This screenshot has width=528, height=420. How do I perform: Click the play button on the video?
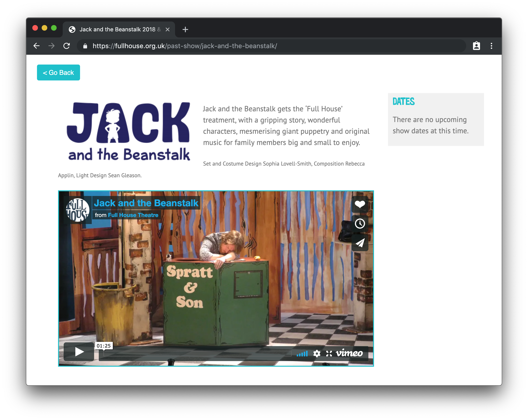click(78, 351)
